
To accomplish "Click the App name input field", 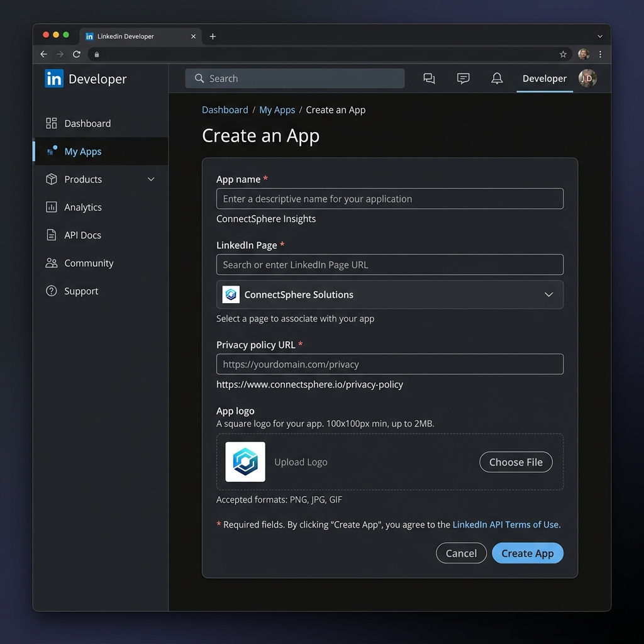I will point(390,198).
